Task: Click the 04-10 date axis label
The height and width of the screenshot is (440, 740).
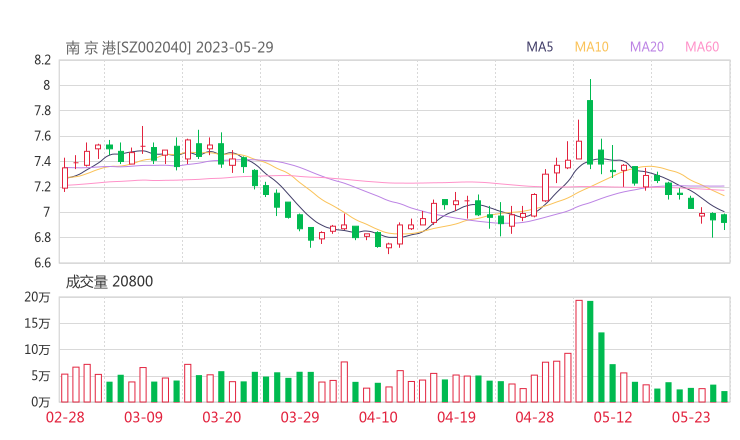Action: click(378, 417)
